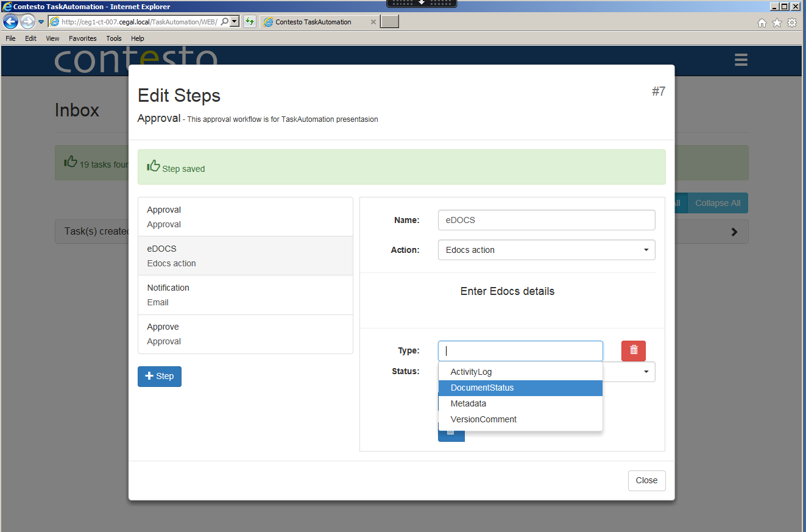The height and width of the screenshot is (532, 806).
Task: Select the eDOCS Edocs action step
Action: click(x=246, y=256)
